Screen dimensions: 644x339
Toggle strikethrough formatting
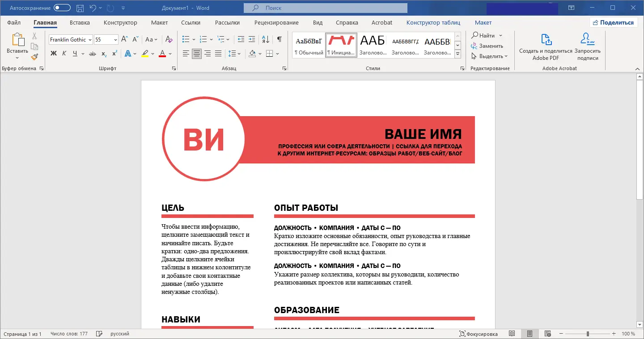coord(93,54)
